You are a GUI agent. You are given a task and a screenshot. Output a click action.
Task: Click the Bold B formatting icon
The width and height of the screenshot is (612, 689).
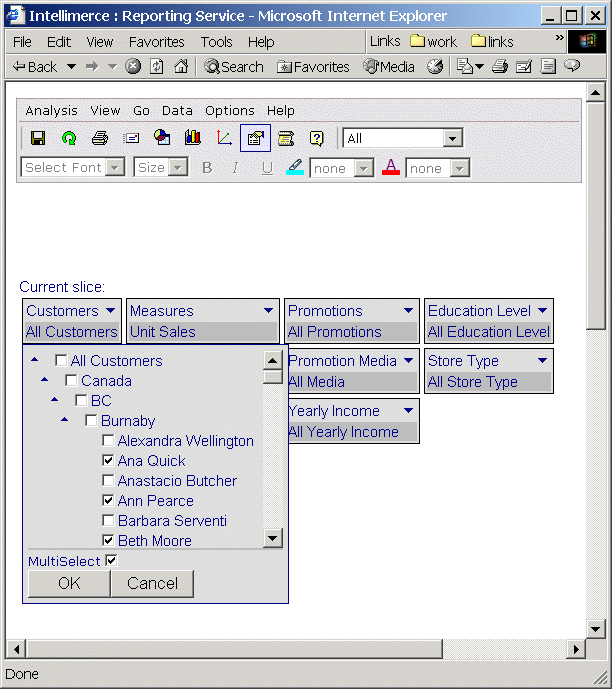(207, 168)
